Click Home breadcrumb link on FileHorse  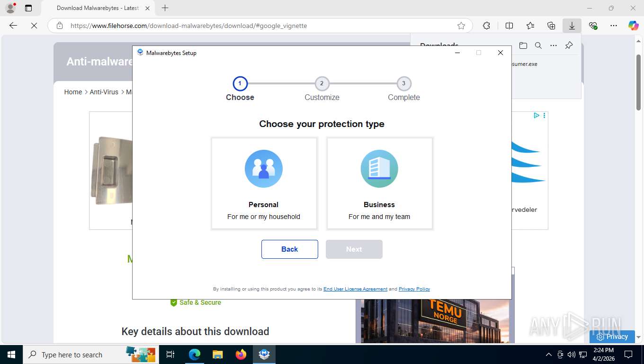[x=73, y=92]
